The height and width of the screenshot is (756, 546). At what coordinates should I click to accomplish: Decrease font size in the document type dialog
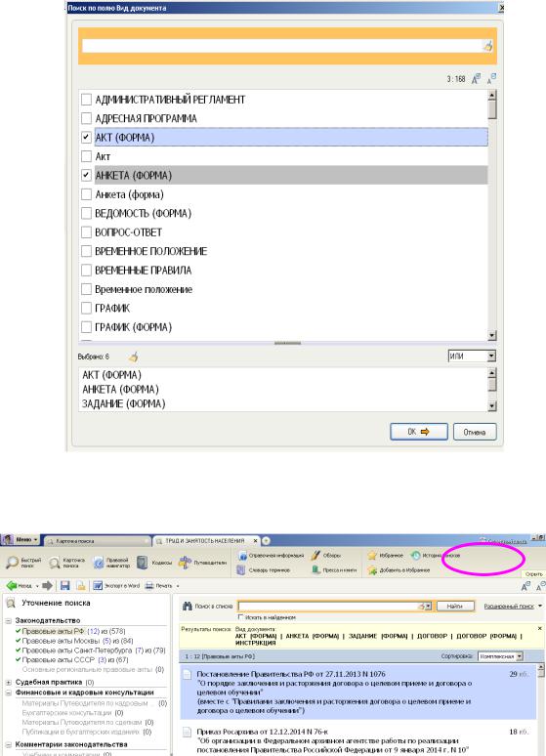tap(491, 78)
